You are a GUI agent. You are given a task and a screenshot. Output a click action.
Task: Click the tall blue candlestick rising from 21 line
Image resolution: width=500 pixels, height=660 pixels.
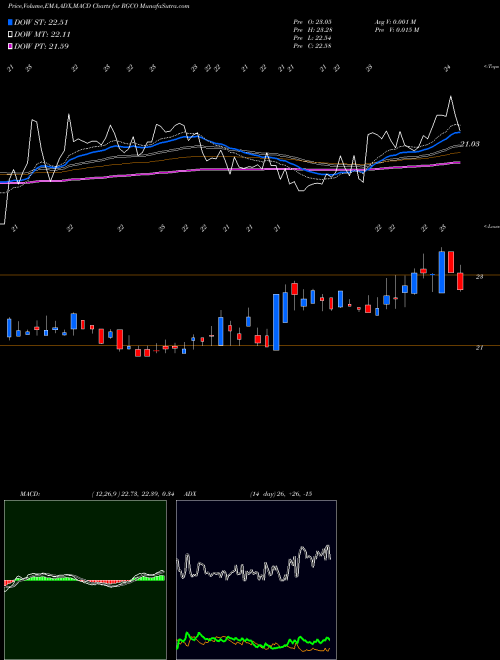pyautogui.click(x=276, y=322)
